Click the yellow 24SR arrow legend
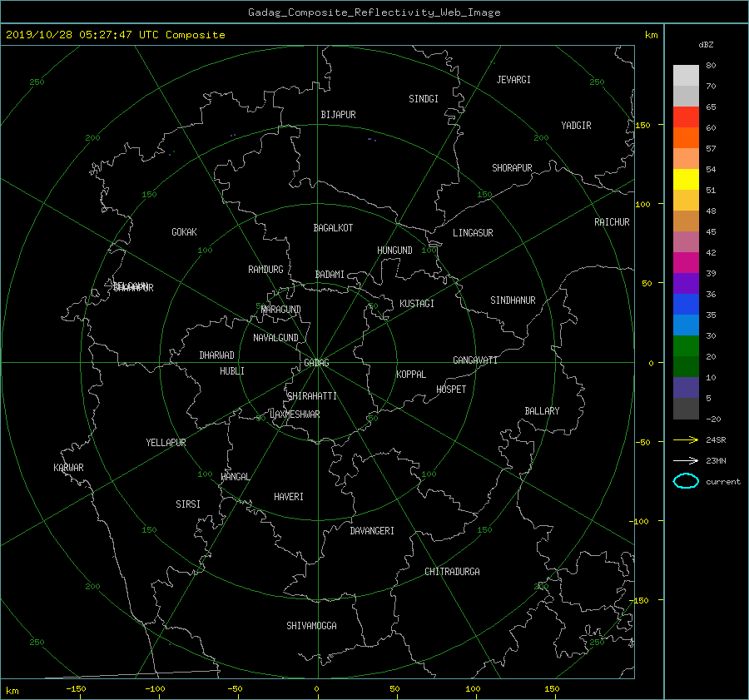The height and width of the screenshot is (700, 749). tap(686, 440)
